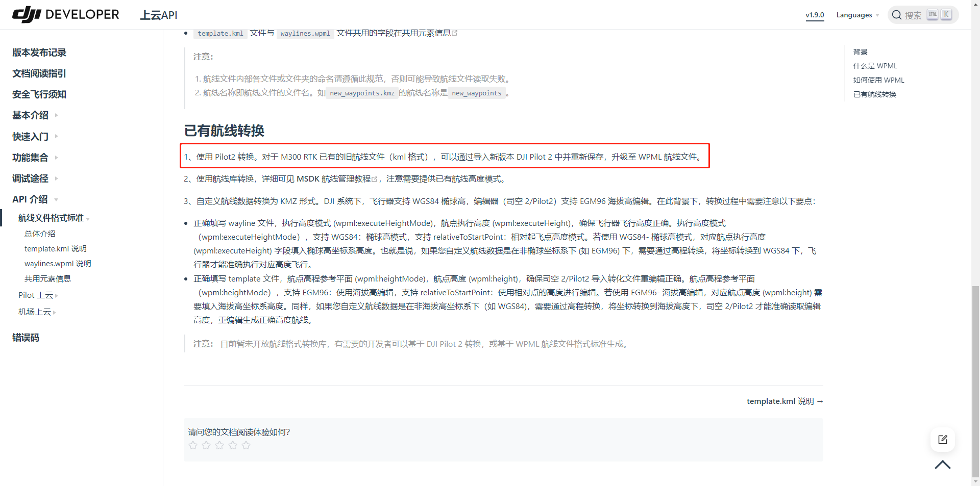The height and width of the screenshot is (486, 980).
Task: Click the search magnifier icon
Action: coord(896,15)
